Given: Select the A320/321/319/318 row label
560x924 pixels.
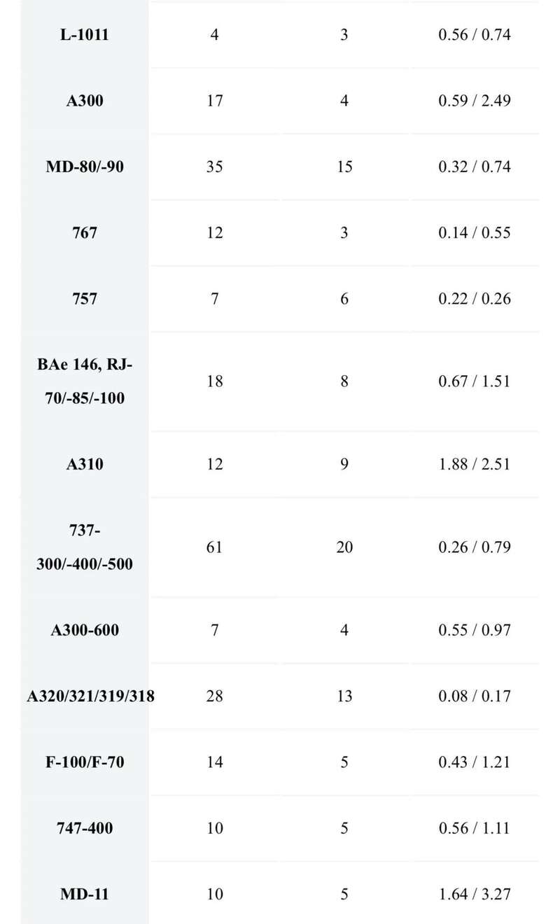Looking at the screenshot, I should coord(91,696).
